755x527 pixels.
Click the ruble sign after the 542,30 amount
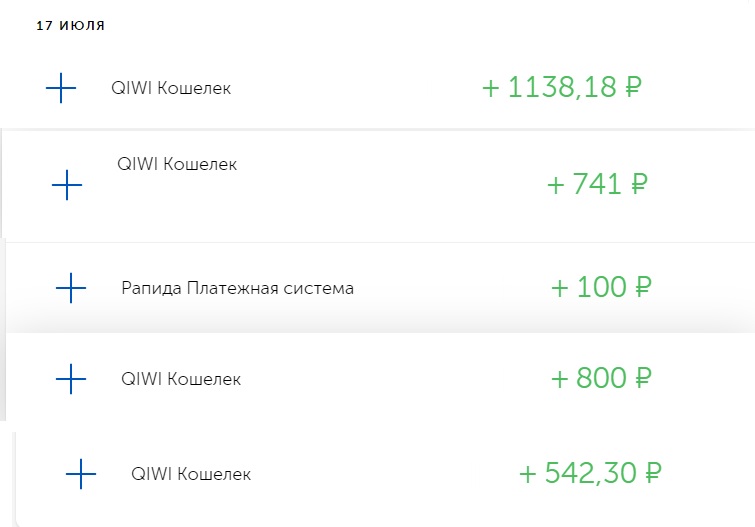(653, 473)
